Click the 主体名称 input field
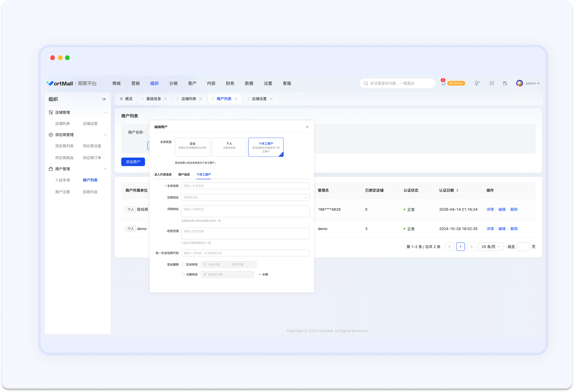Screen dimensions: 574x392 pos(245,186)
